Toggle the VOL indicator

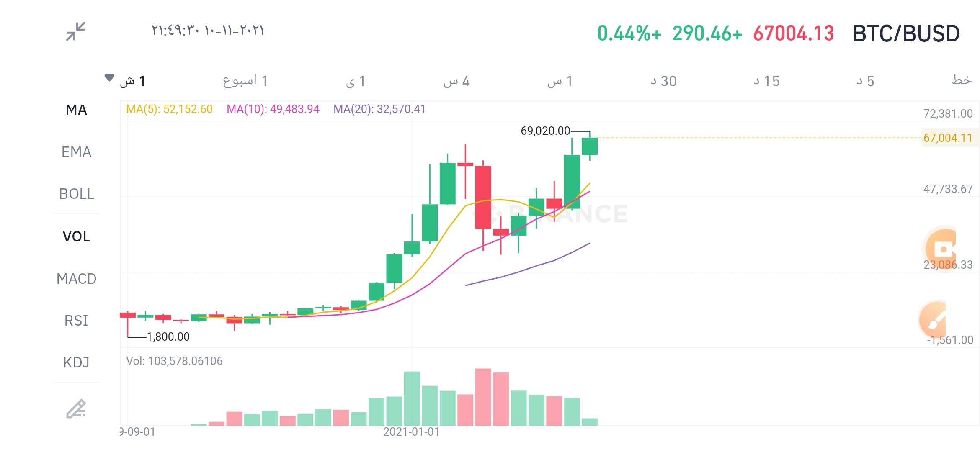pos(76,236)
